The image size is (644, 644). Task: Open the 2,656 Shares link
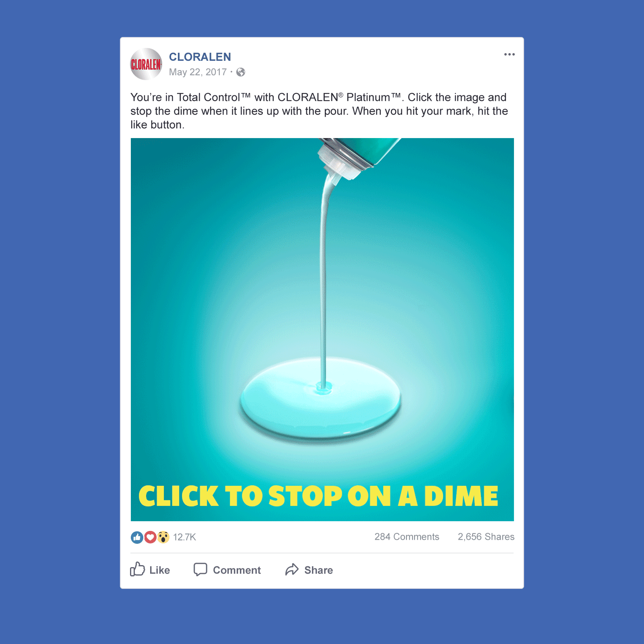pos(486,537)
